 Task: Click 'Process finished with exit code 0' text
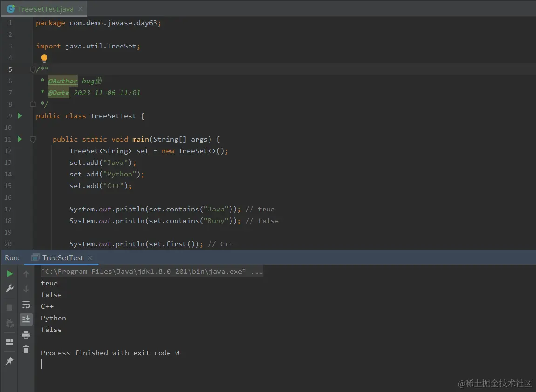pos(110,353)
